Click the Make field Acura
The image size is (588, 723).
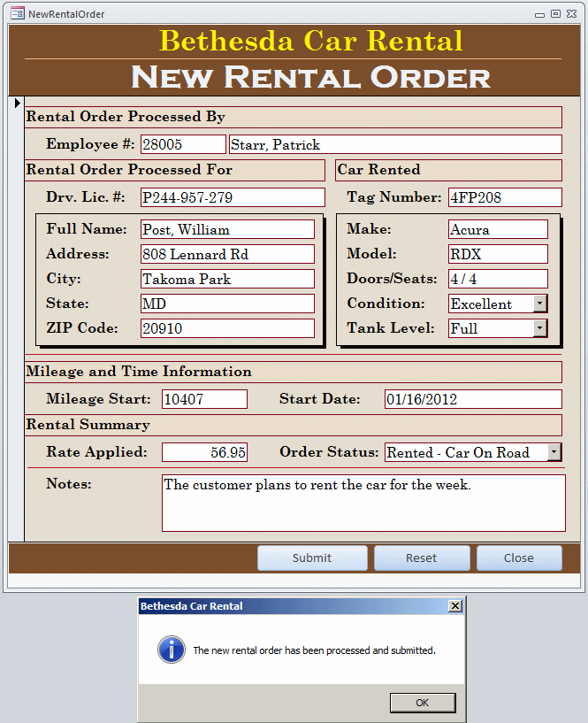coord(498,229)
